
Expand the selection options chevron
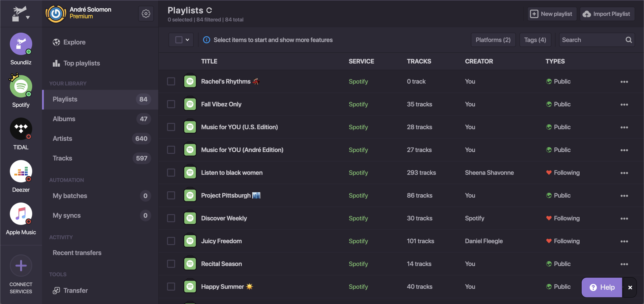[187, 40]
